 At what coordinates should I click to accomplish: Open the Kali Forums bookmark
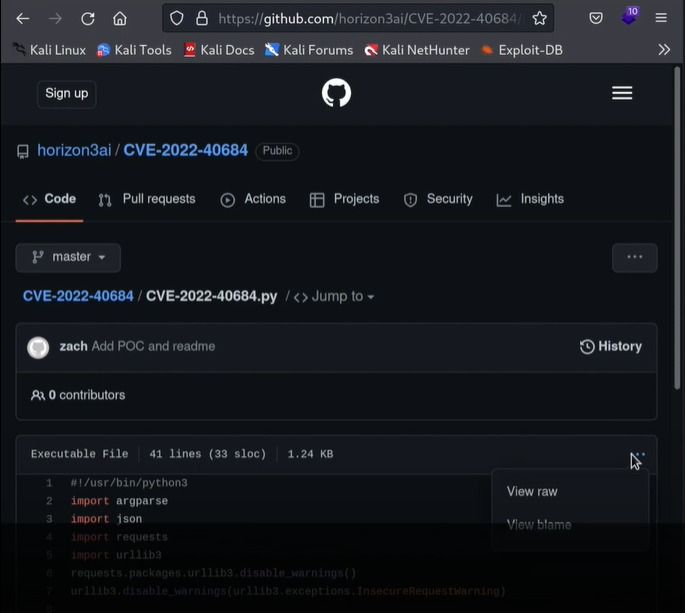309,50
